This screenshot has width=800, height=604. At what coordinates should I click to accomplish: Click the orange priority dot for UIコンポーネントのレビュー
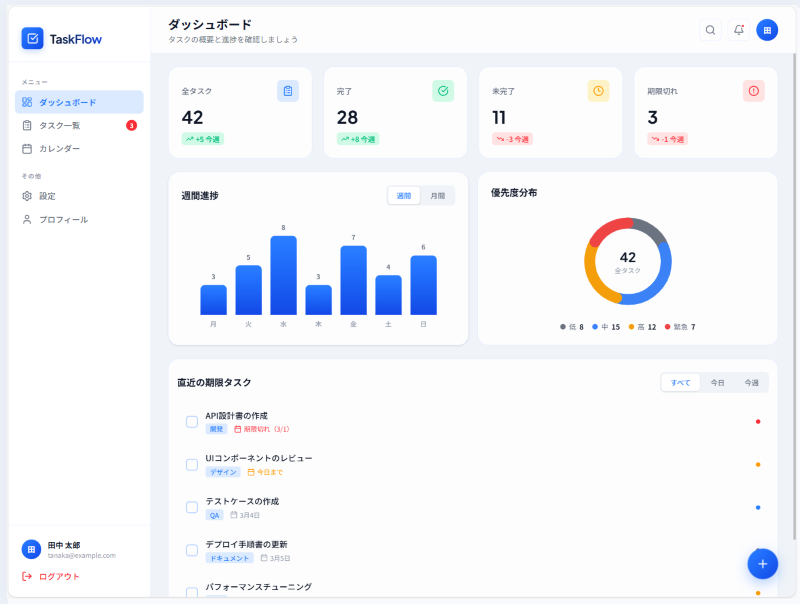click(758, 464)
